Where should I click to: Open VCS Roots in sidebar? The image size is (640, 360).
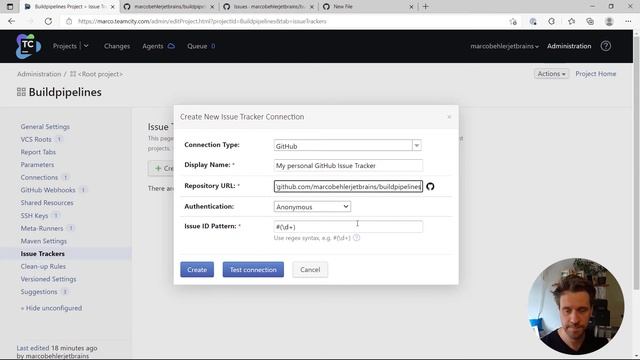tap(36, 140)
